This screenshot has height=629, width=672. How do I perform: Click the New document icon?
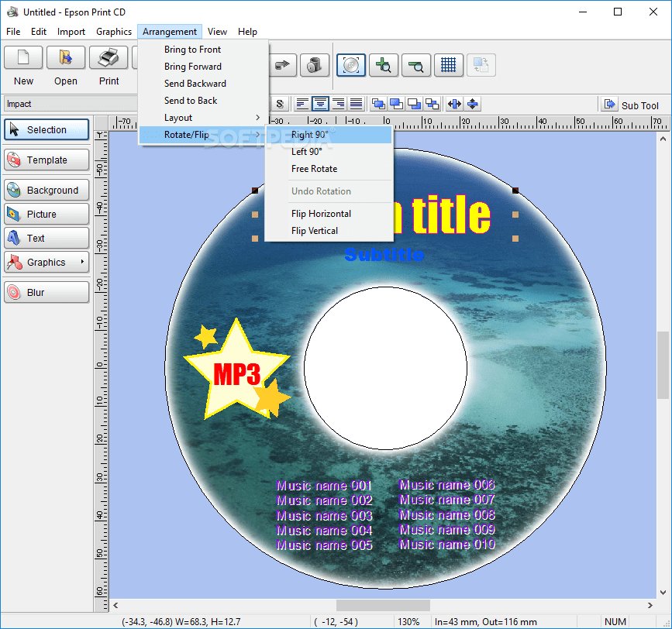click(23, 57)
